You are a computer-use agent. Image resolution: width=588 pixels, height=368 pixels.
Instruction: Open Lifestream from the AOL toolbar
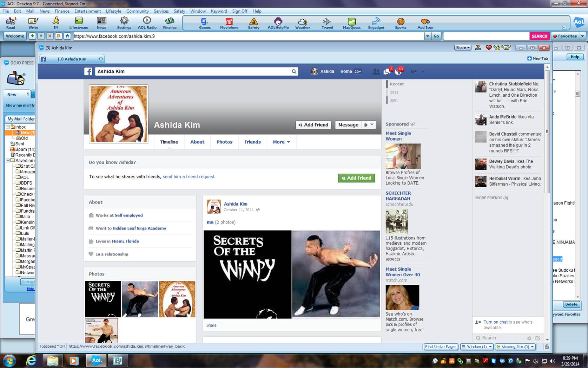click(x=79, y=23)
